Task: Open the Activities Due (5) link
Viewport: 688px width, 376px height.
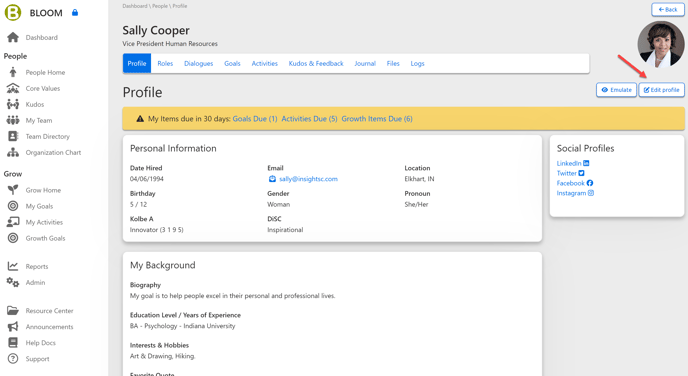Action: pyautogui.click(x=309, y=118)
